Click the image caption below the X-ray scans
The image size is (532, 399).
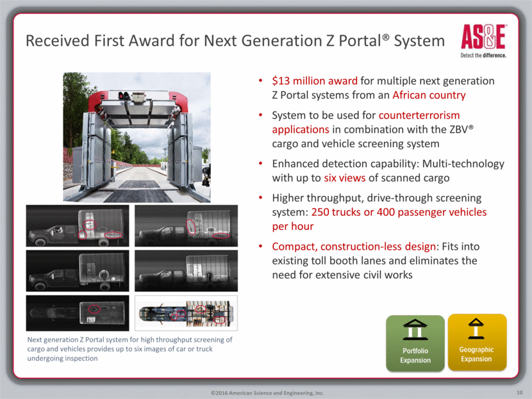click(128, 348)
